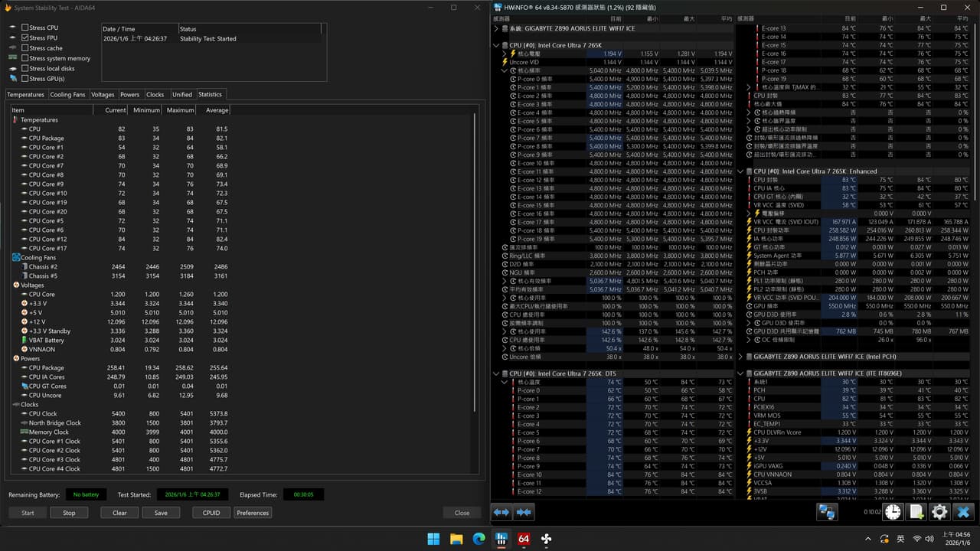Click sync update tray icon
Viewport: 980px width, 551px height.
(x=883, y=539)
